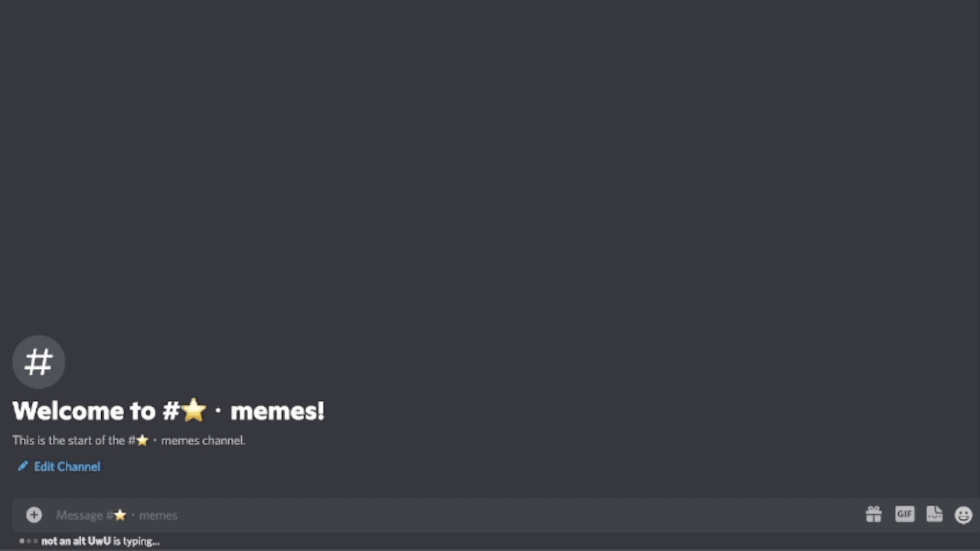Click the 'not an alt UwU' username
This screenshot has height=551, width=980.
pos(76,541)
